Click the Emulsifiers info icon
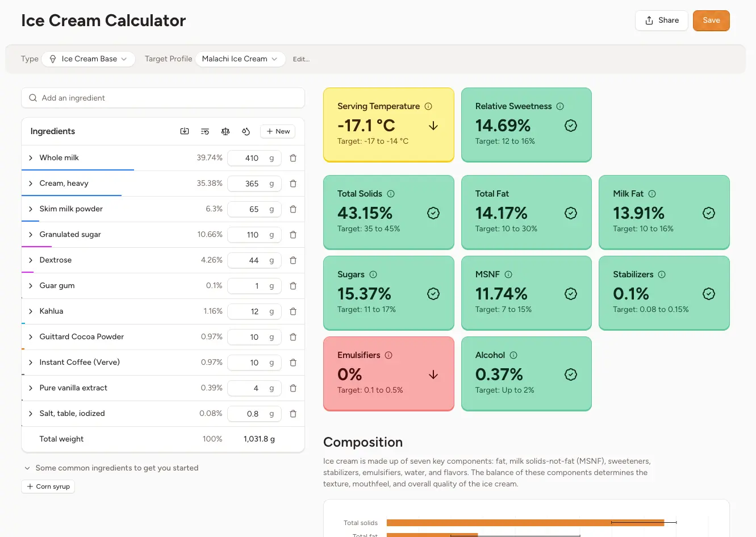 tap(390, 355)
